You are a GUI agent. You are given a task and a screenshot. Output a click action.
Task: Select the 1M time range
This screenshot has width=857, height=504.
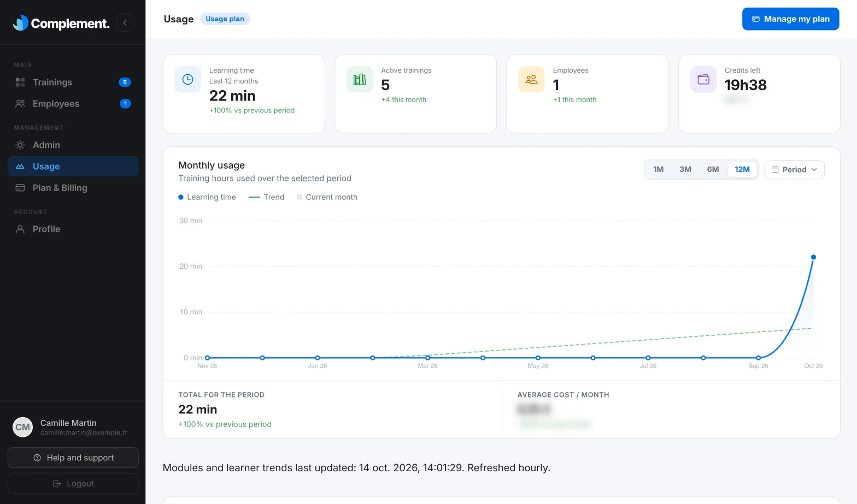click(x=659, y=170)
